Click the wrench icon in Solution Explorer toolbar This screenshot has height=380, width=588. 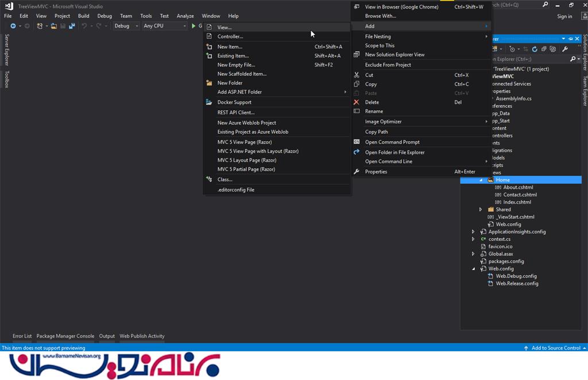coord(565,49)
